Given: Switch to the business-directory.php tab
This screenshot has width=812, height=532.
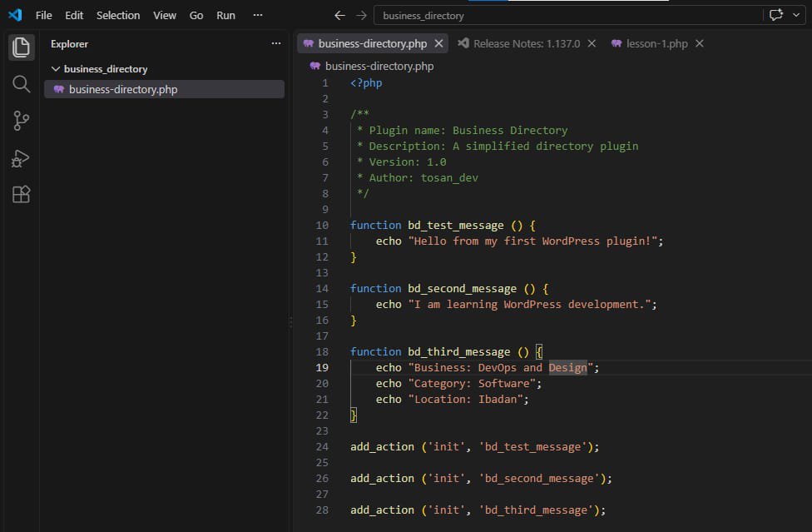Looking at the screenshot, I should (x=373, y=43).
